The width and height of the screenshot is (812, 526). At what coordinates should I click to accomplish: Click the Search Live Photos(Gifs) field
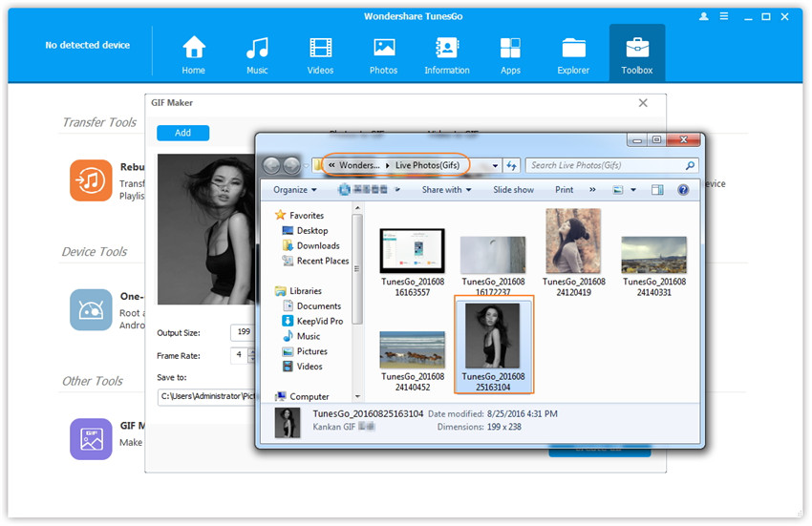[606, 166]
